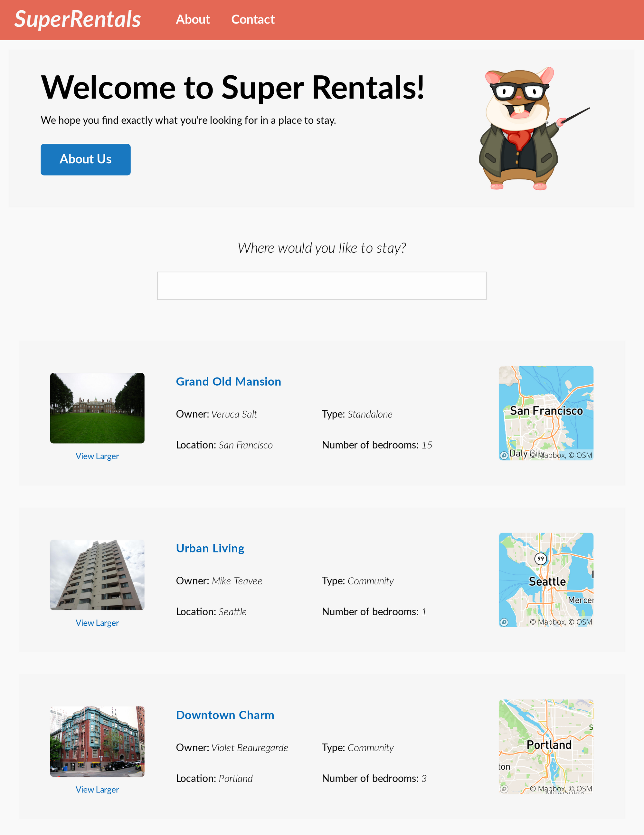This screenshot has height=835, width=644.
Task: Click the About nav menu item
Action: click(x=192, y=19)
